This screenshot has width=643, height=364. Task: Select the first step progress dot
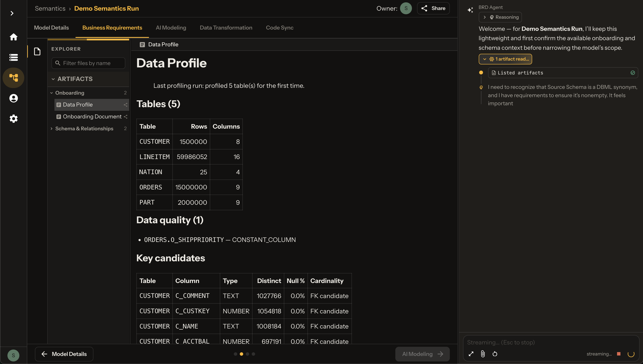235,354
